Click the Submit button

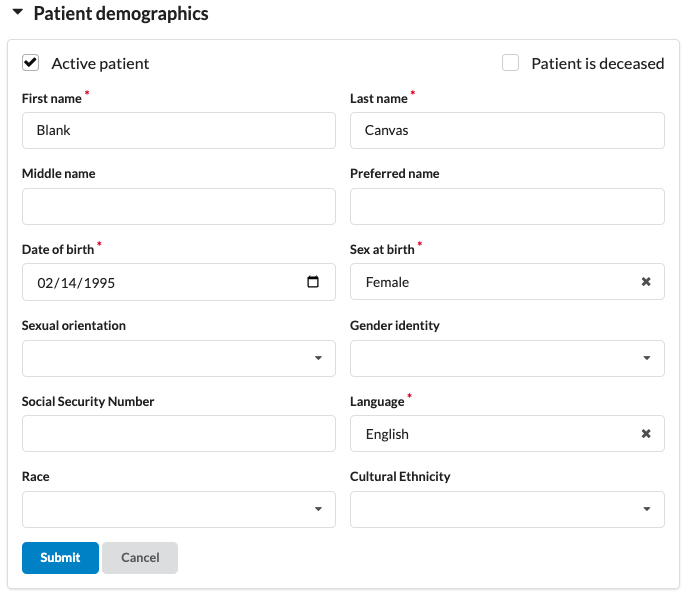point(60,558)
